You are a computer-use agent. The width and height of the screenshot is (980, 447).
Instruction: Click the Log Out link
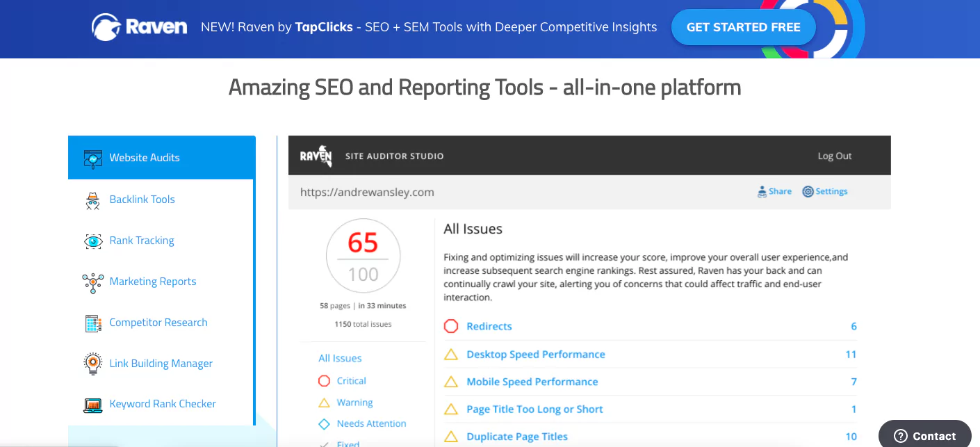[835, 156]
